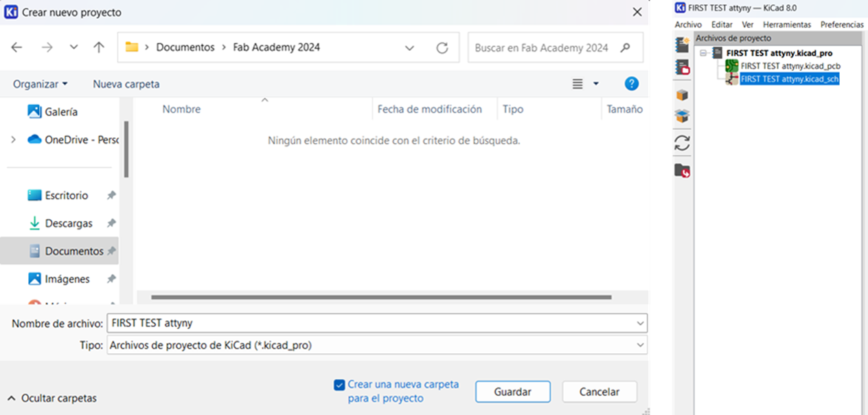The image size is (868, 415).
Task: Collapse the FIRST TEST attyny.kicad_pro tree node
Action: pos(703,53)
